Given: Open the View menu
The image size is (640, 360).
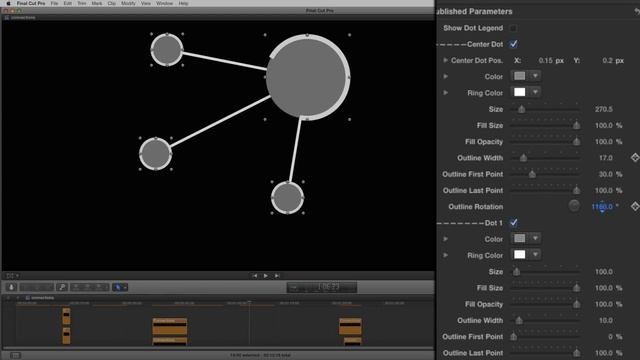Looking at the screenshot, I should coord(146,3).
